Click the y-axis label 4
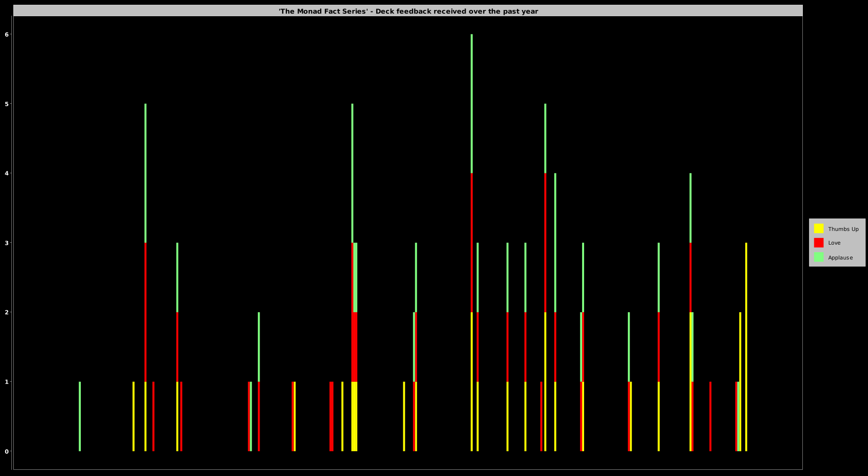This screenshot has height=476, width=868. tap(7, 173)
